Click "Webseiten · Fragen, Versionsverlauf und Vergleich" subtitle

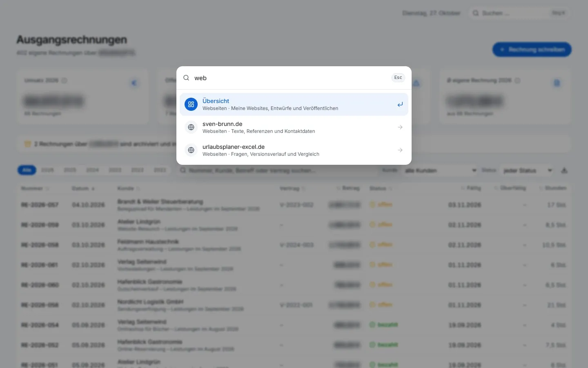coord(261,154)
